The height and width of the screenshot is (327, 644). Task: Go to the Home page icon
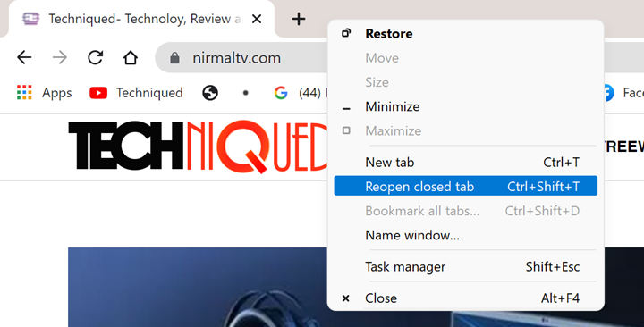coord(131,57)
